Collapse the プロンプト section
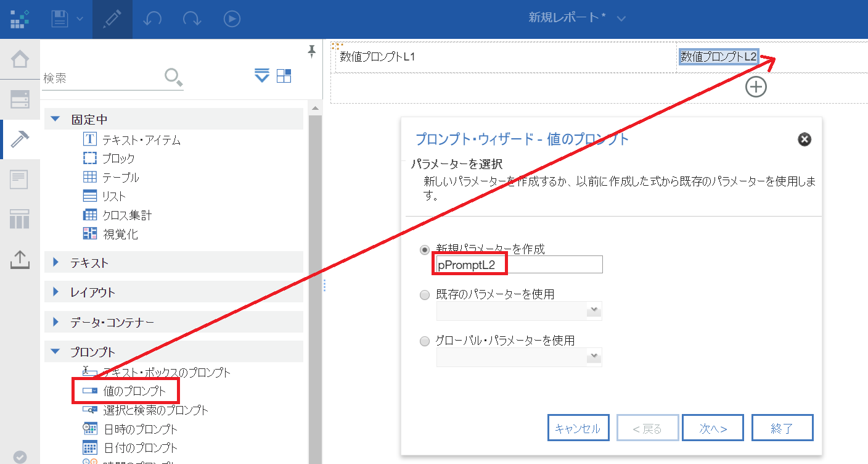 point(56,352)
